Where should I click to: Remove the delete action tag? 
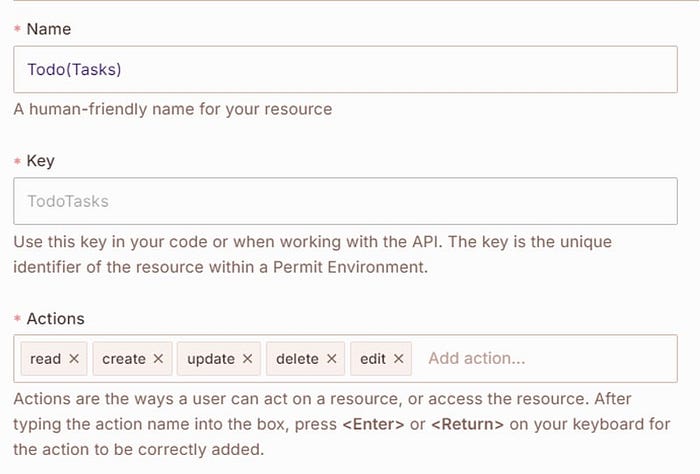click(x=332, y=358)
